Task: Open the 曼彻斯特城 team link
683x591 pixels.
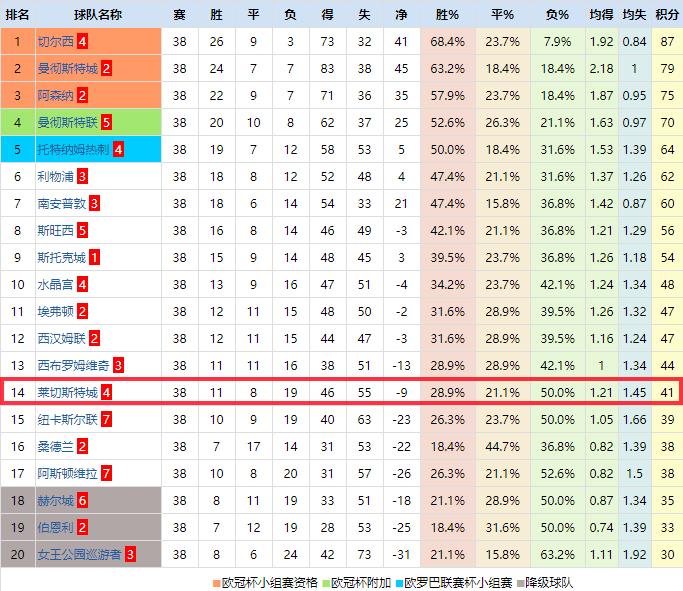Action: (x=67, y=68)
